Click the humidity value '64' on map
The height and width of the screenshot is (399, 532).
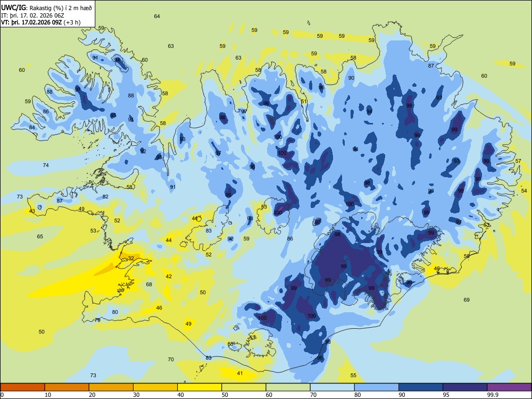157,16
